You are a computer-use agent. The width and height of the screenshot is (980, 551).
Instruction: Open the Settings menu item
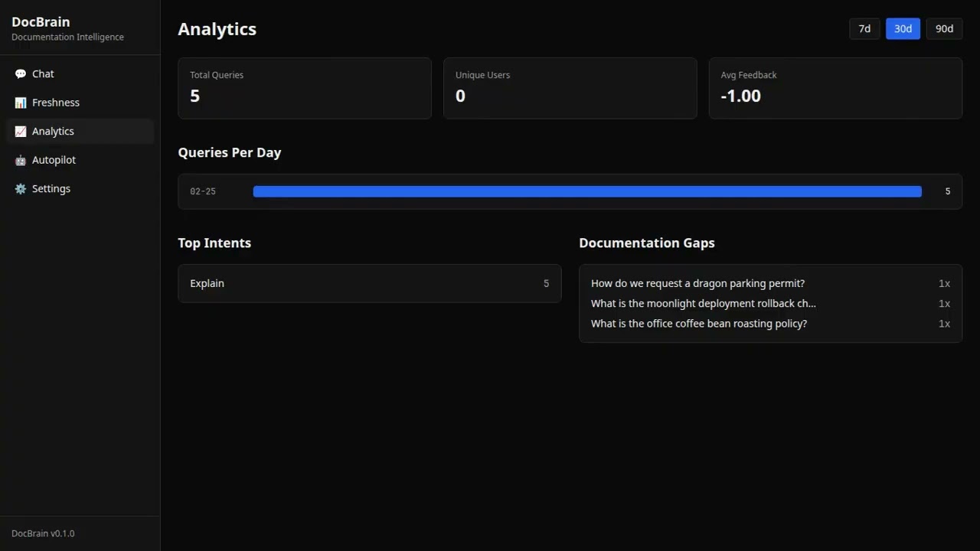pos(51,189)
